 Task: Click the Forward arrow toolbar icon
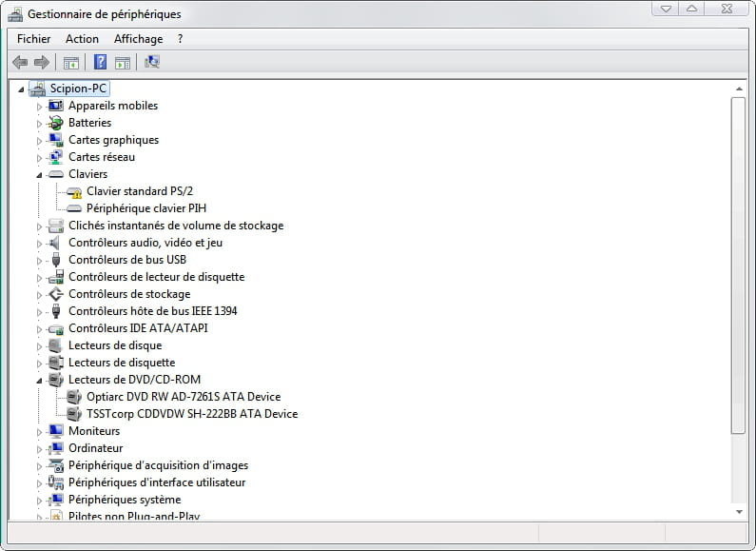click(41, 63)
